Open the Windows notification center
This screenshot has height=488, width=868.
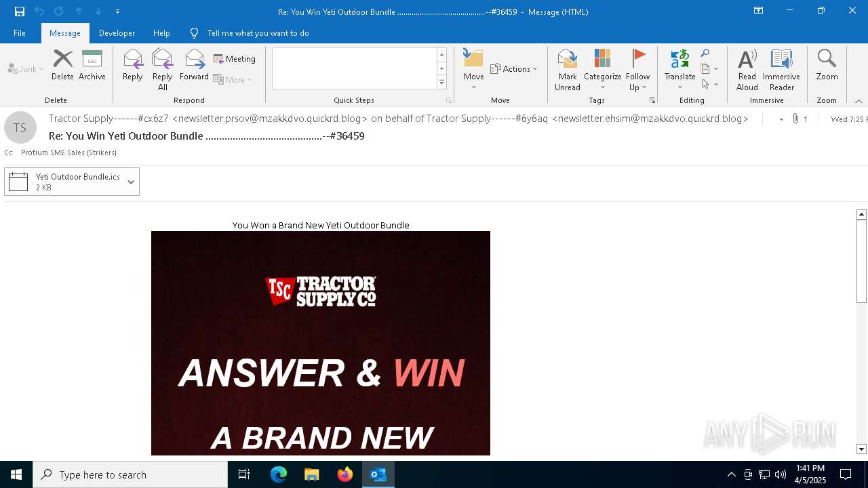click(x=846, y=474)
